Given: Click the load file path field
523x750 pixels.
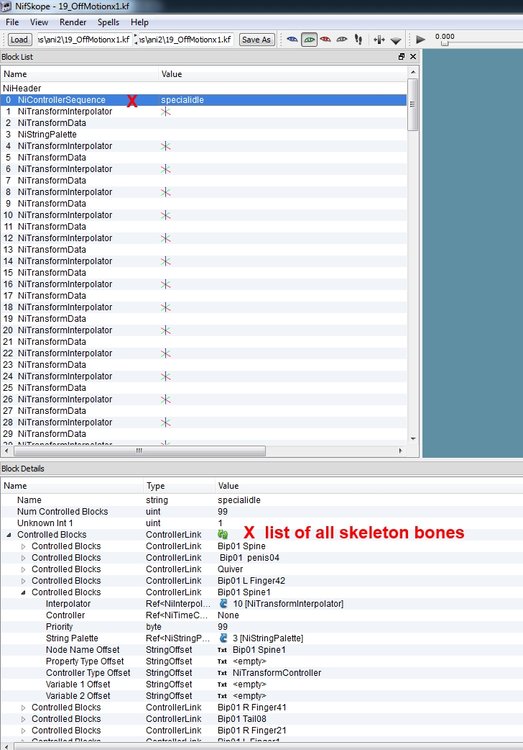Looking at the screenshot, I should coord(84,39).
